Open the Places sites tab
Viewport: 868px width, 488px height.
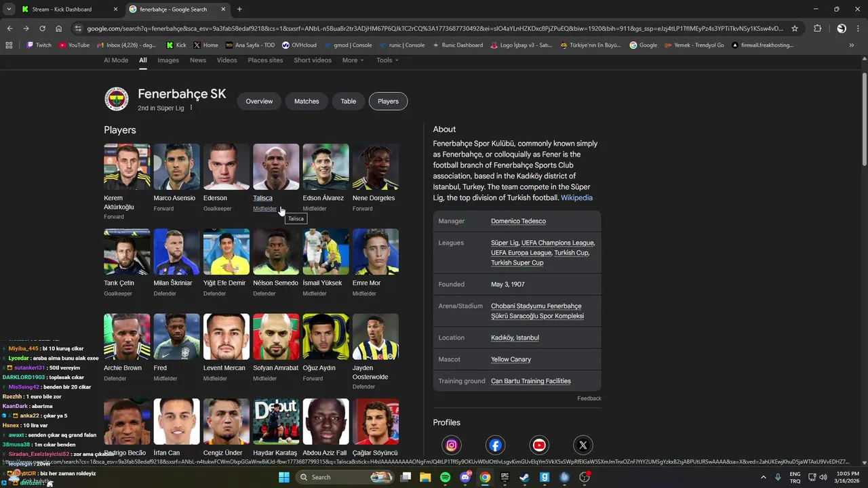tap(265, 60)
